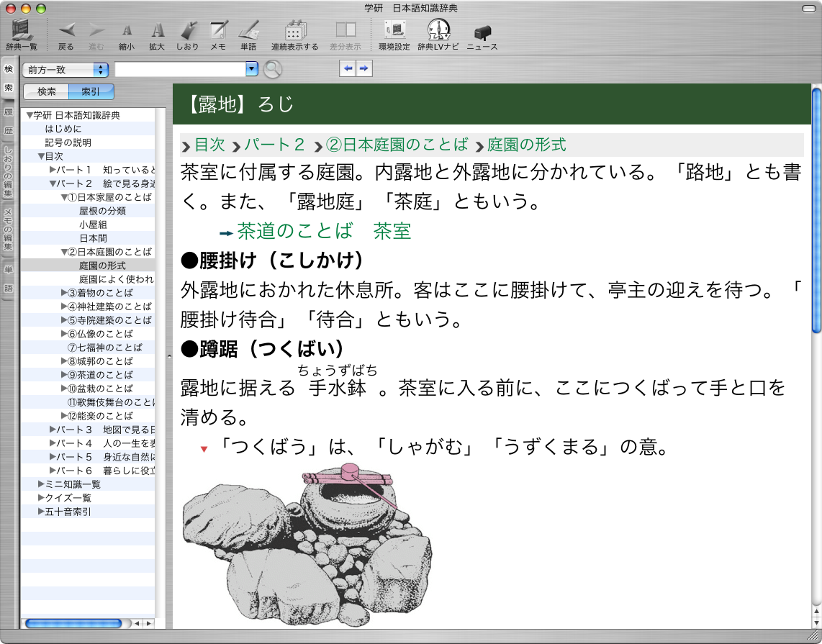Click in the search text input field

click(180, 69)
